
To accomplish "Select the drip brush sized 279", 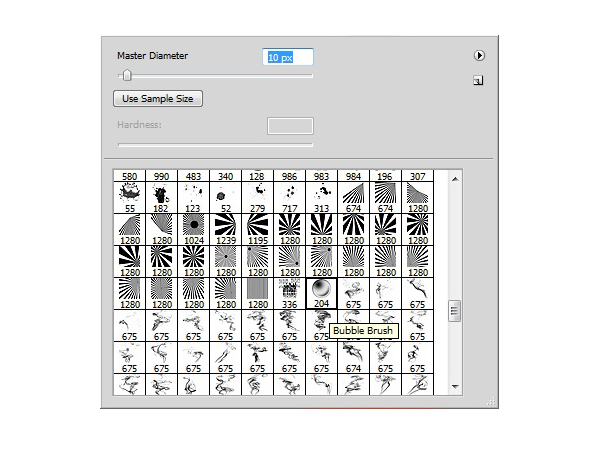I will pyautogui.click(x=258, y=197).
